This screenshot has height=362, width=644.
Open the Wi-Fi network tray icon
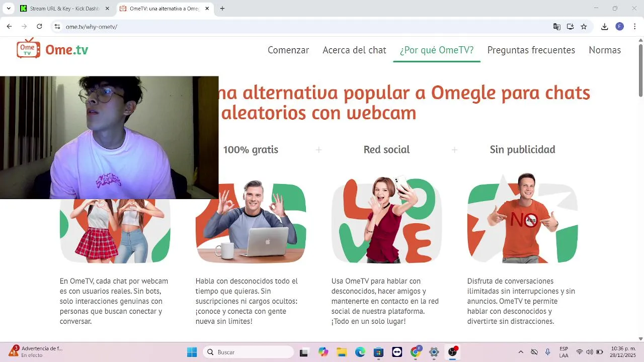point(580,352)
